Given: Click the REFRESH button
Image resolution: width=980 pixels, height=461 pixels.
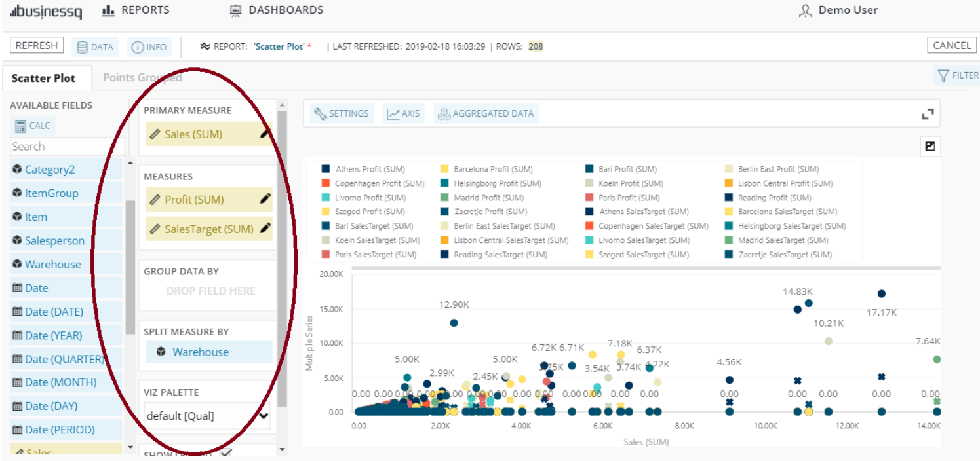Looking at the screenshot, I should pyautogui.click(x=36, y=45).
